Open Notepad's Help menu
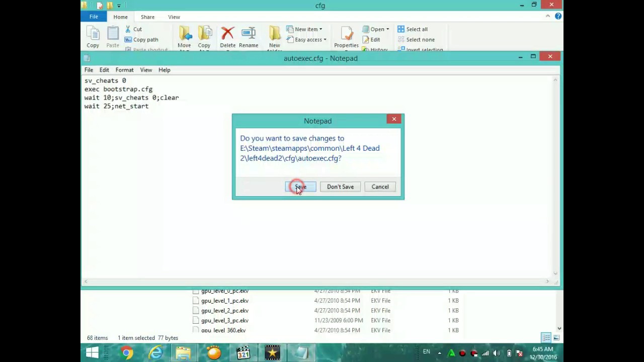Image resolution: width=644 pixels, height=362 pixels. point(165,70)
